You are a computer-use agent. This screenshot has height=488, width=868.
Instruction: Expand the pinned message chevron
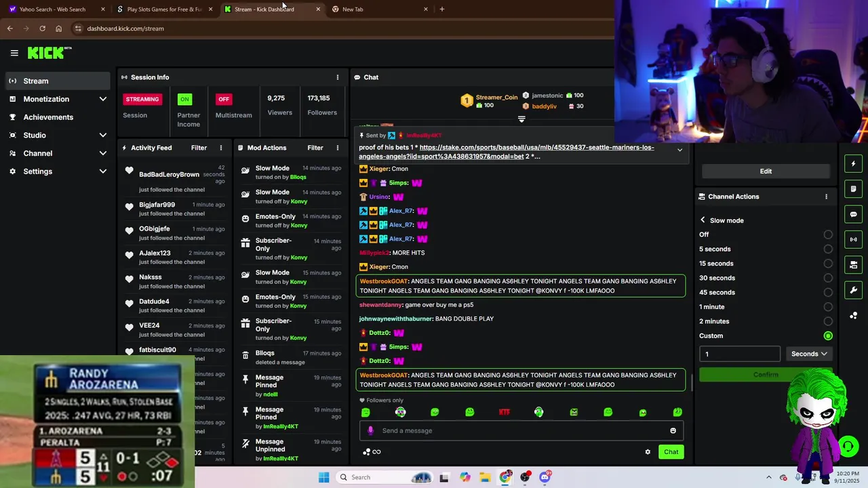tap(679, 150)
